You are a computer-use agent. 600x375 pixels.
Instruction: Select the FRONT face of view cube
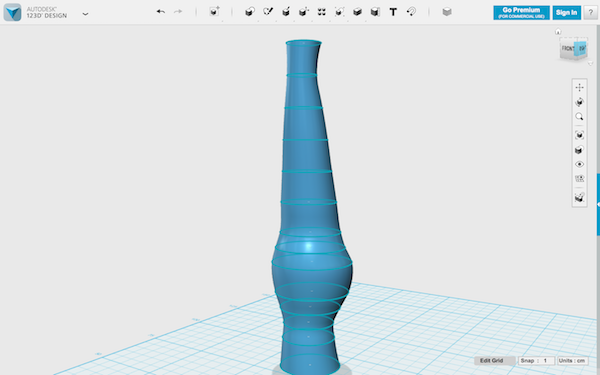(x=567, y=48)
